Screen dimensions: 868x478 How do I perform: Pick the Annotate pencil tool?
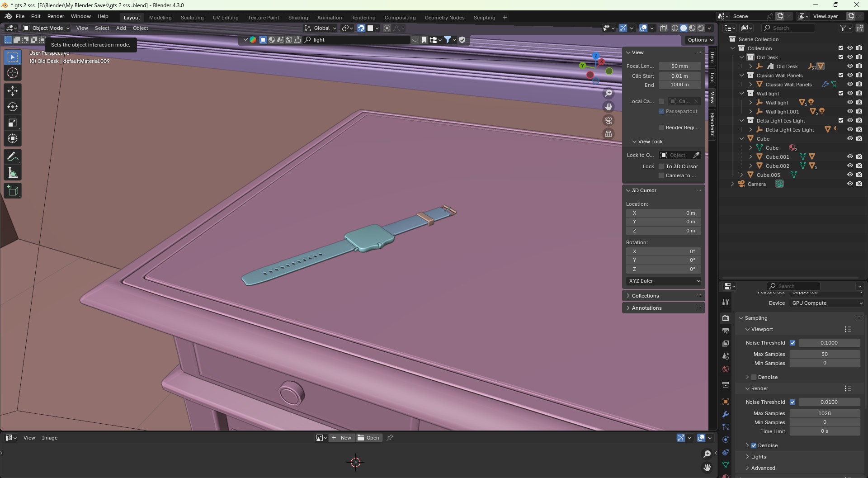13,157
